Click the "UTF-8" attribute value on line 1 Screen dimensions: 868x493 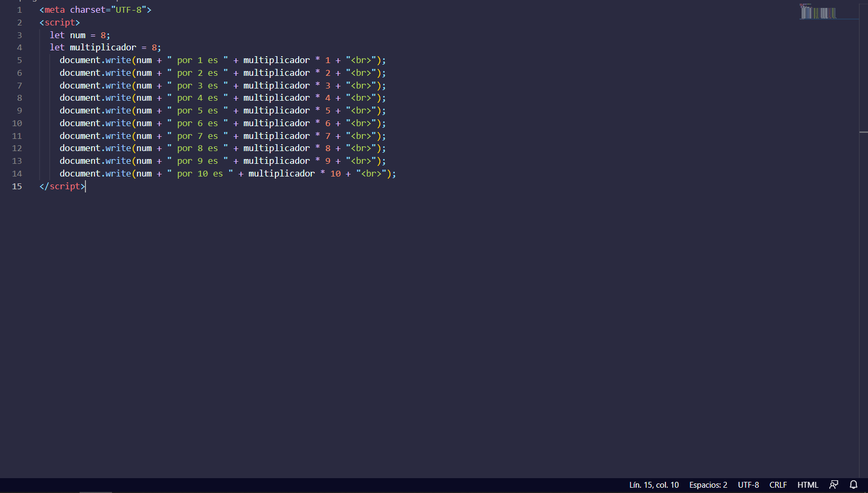tap(128, 10)
